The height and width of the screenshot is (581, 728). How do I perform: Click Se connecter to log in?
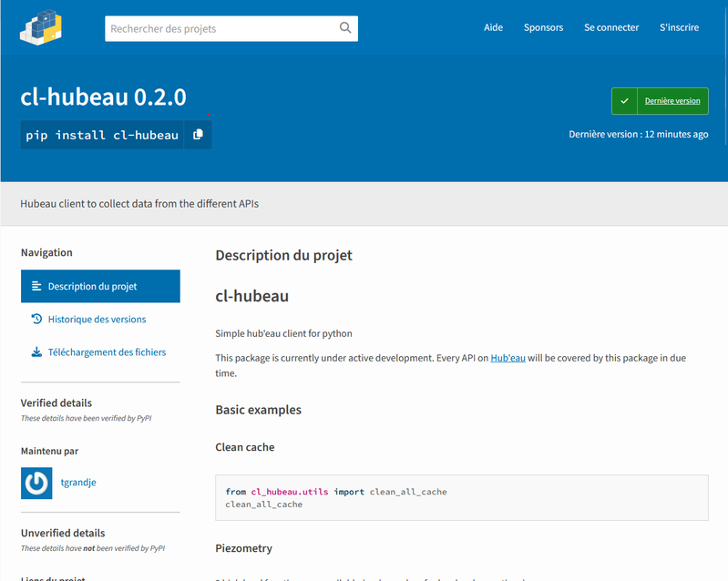pyautogui.click(x=611, y=27)
